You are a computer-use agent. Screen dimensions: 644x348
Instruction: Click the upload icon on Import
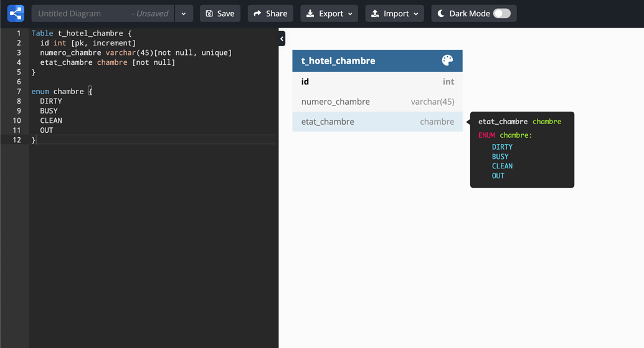[x=375, y=14]
